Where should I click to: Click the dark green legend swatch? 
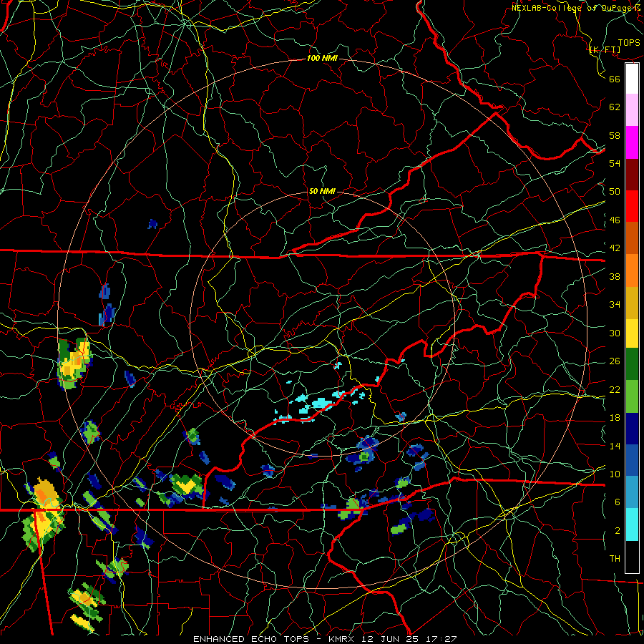tap(632, 364)
